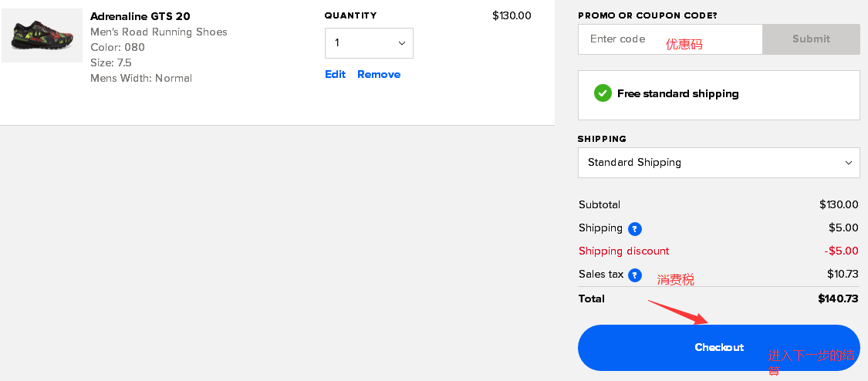Edit the Adrenaline GTS 20 cart item
This screenshot has height=381, width=868.
pos(335,74)
